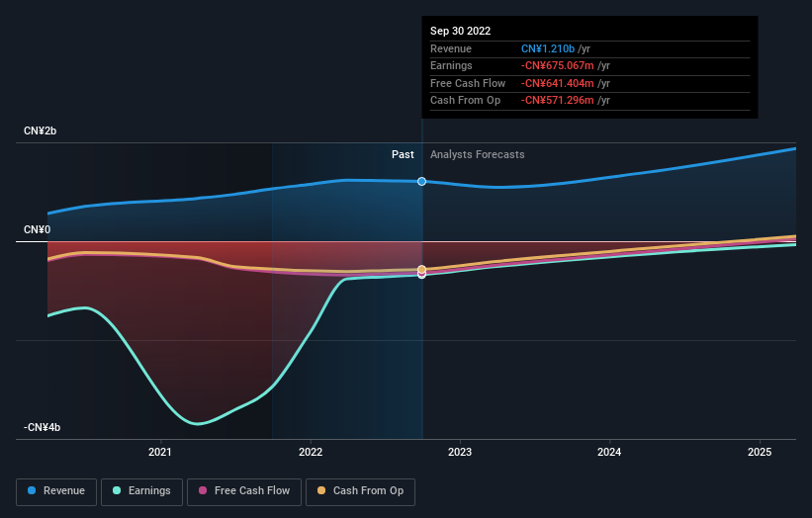The width and height of the screenshot is (812, 518).
Task: Click the -CN¥641.404m free cash flow value
Action: 557,83
